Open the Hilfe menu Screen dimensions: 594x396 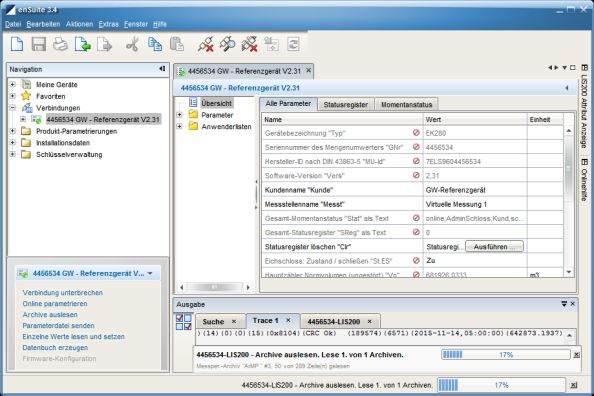160,24
